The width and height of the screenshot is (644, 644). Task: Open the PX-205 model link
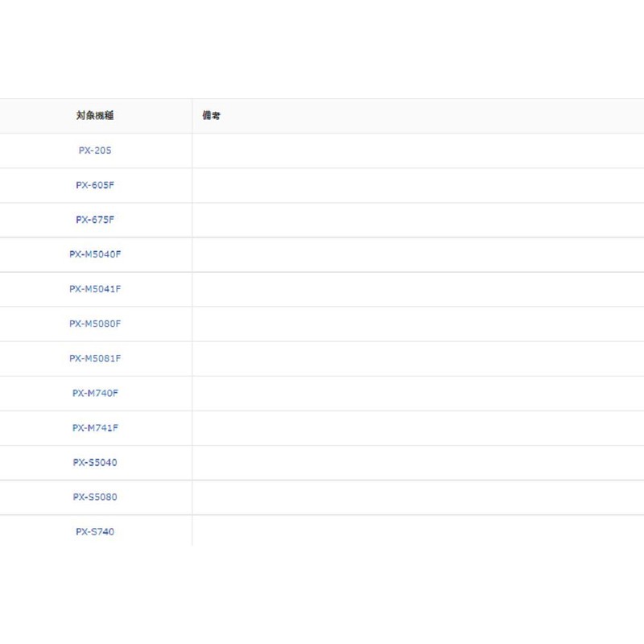95,151
